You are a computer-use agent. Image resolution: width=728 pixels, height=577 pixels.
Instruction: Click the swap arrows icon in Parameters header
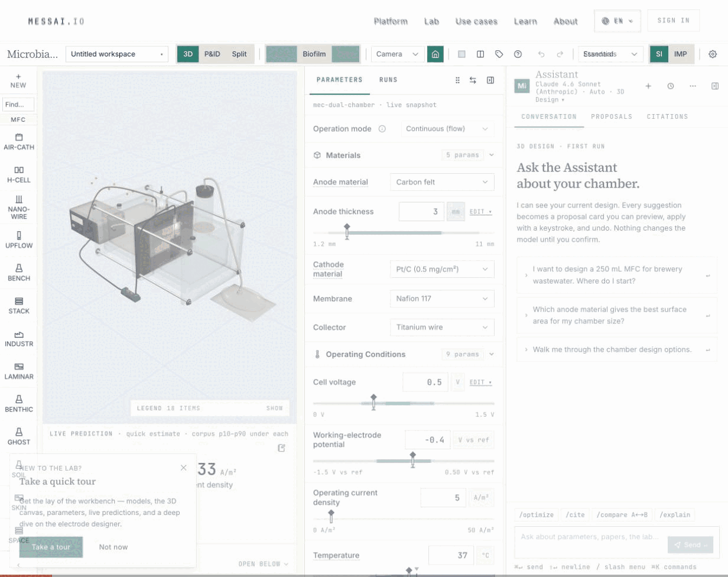click(473, 80)
